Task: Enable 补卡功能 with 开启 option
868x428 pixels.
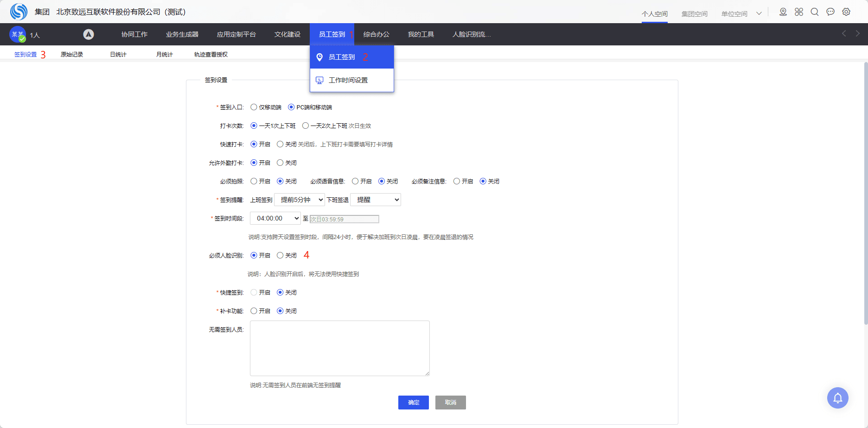Action: coord(254,311)
